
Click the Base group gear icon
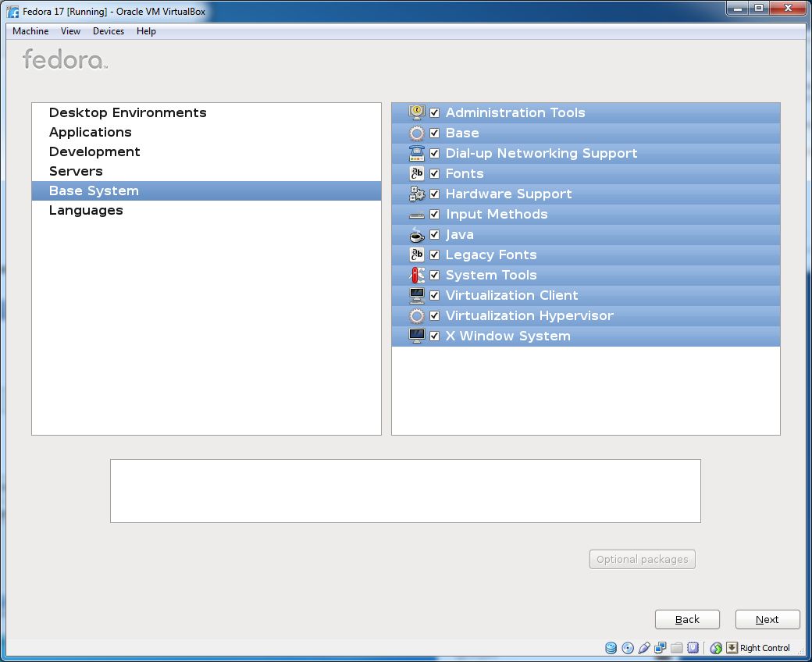pyautogui.click(x=416, y=133)
